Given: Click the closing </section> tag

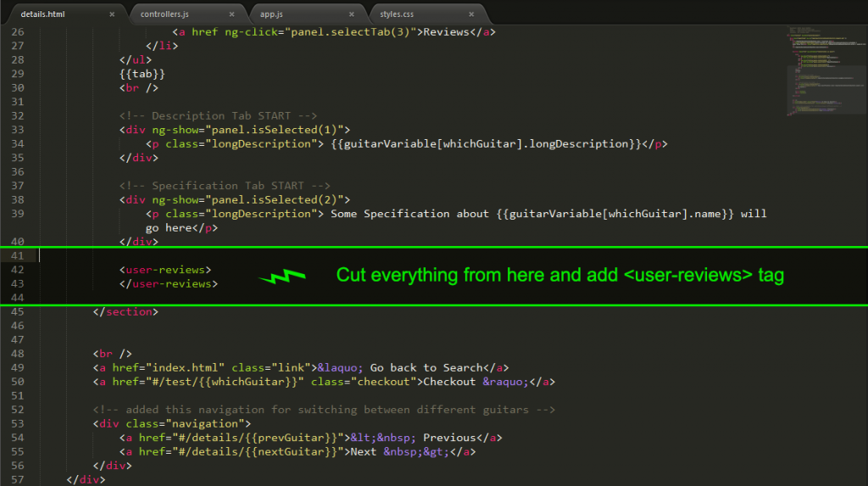Looking at the screenshot, I should coord(125,311).
